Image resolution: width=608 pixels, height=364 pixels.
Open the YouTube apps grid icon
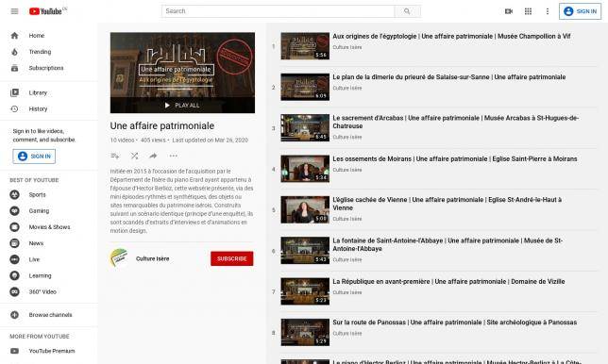coord(528,11)
